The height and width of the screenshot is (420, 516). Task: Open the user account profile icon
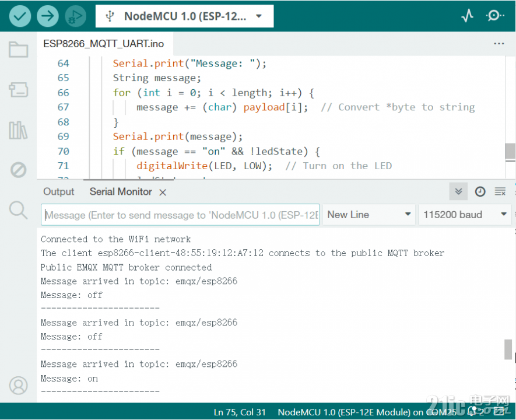(x=19, y=386)
